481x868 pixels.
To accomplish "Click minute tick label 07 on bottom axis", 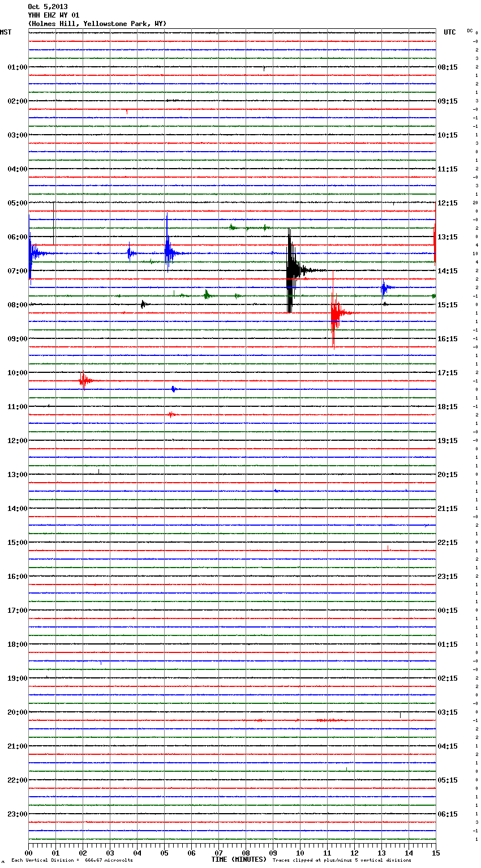I will [x=219, y=853].
